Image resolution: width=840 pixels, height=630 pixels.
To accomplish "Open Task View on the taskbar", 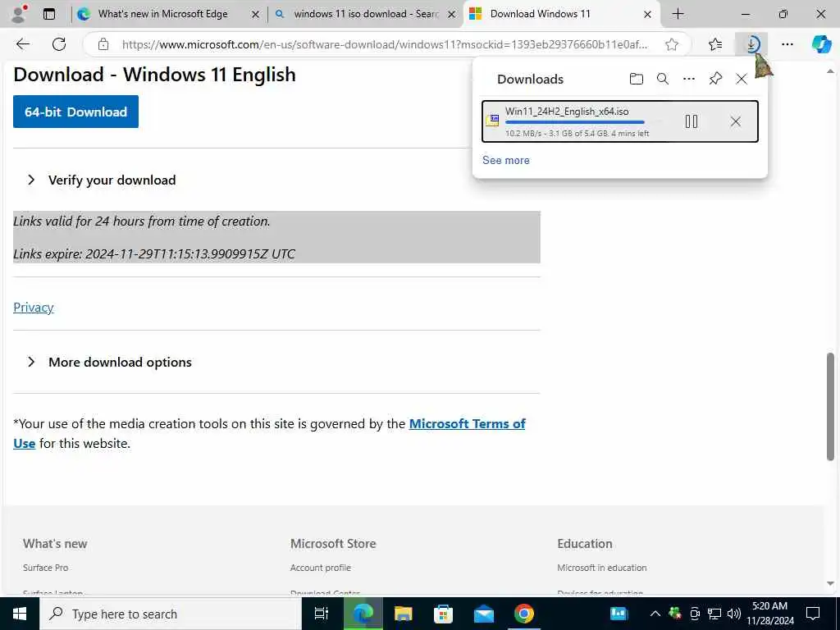I will pos(321,614).
